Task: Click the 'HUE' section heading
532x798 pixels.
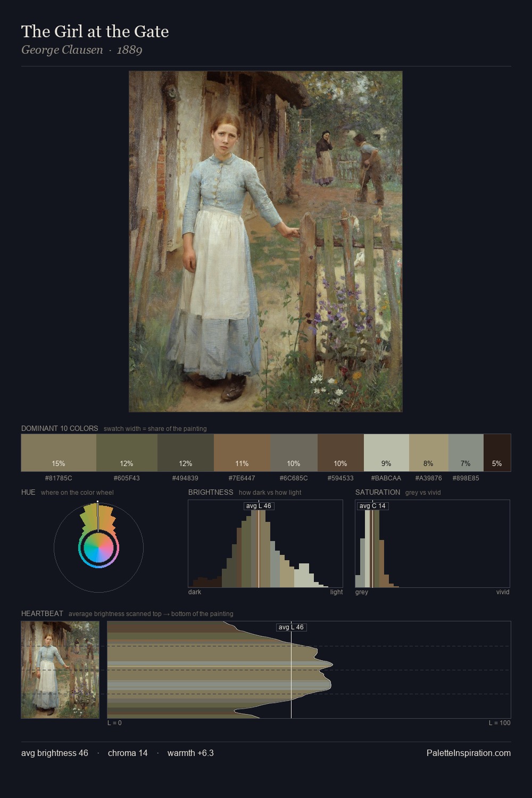Action: (x=28, y=492)
